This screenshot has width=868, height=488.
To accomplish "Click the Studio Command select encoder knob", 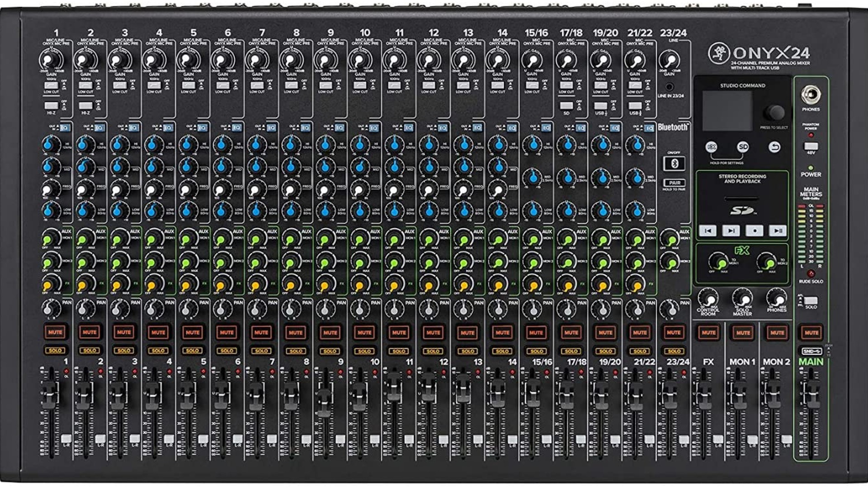I will pyautogui.click(x=774, y=112).
